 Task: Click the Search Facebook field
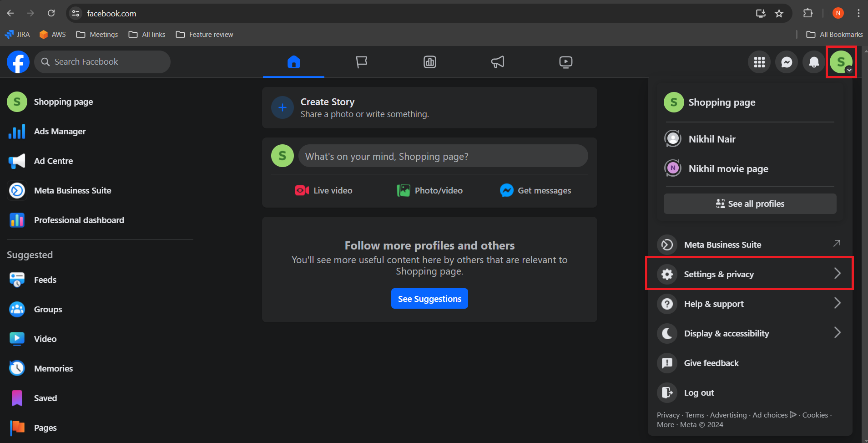pyautogui.click(x=102, y=62)
